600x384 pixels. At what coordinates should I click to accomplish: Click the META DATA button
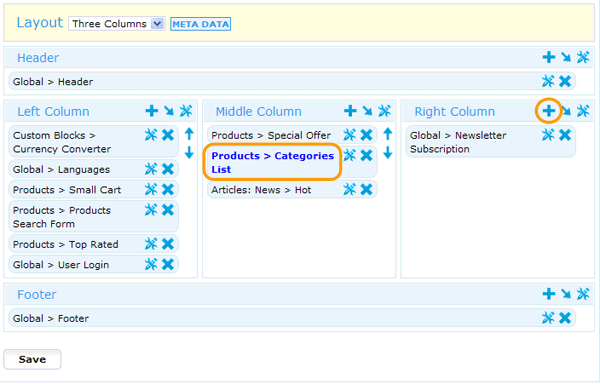[200, 24]
